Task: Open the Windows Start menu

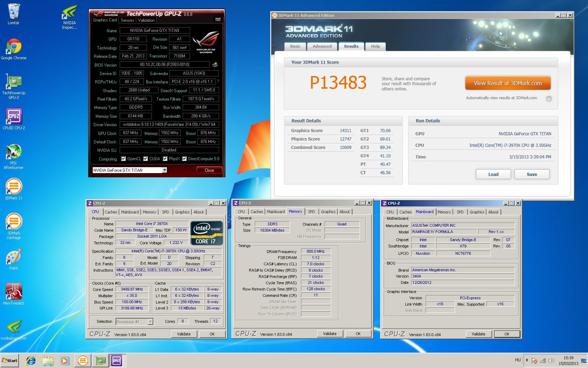Action: pyautogui.click(x=9, y=360)
